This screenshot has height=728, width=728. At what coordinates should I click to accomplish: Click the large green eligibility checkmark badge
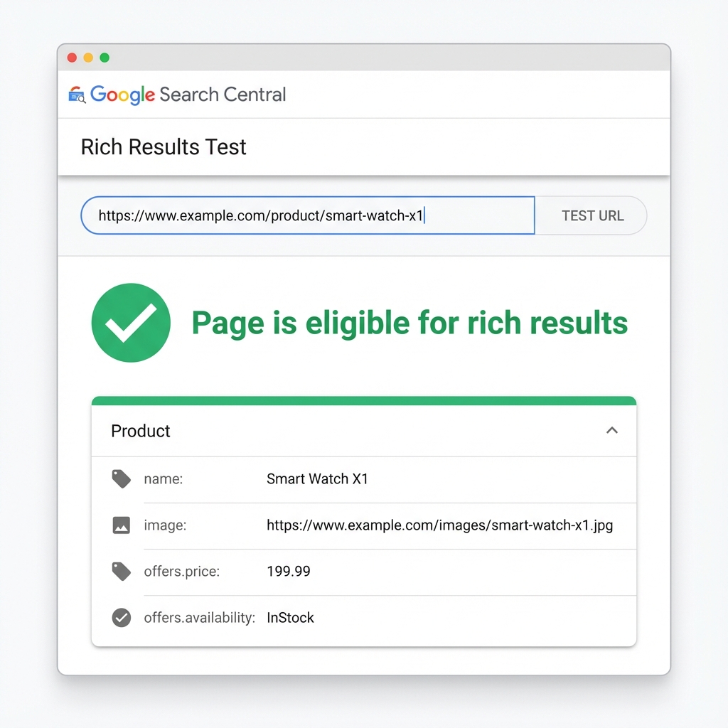(131, 322)
